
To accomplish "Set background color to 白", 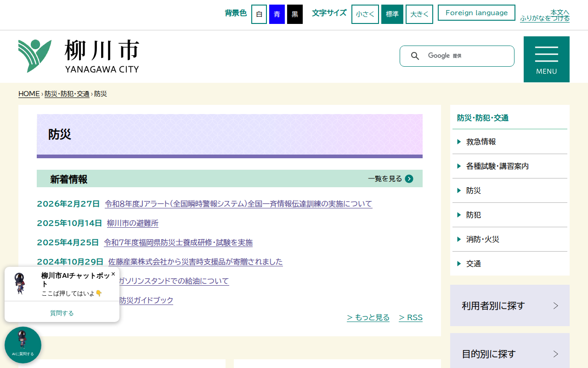I will pos(259,14).
